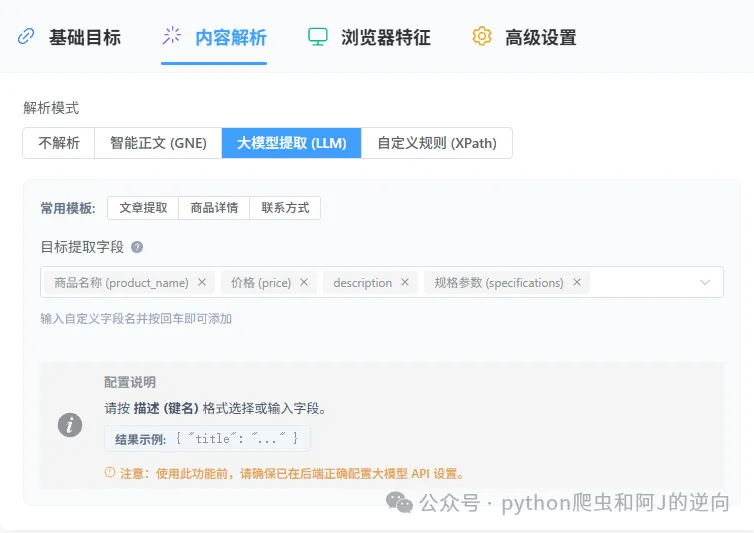The height and width of the screenshot is (533, 754).
Task: Open the 浏览器特征 tab
Action: click(x=369, y=38)
